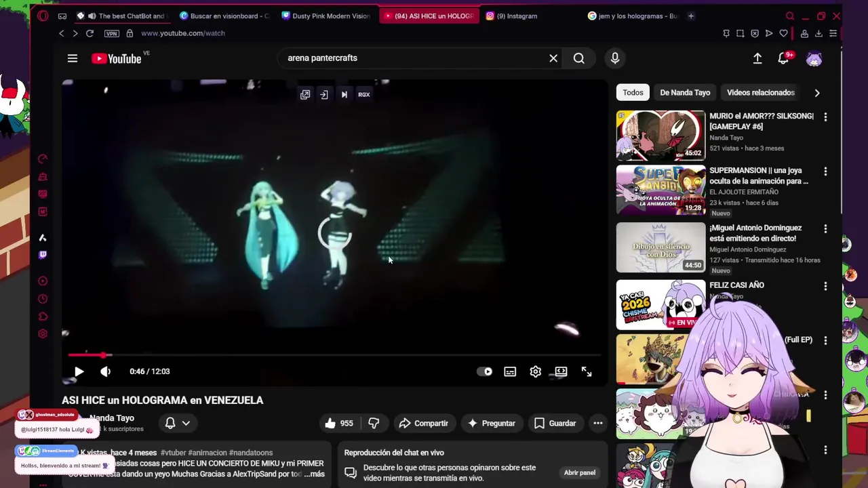
Task: Click the #vtuber hashtag link
Action: 173,453
